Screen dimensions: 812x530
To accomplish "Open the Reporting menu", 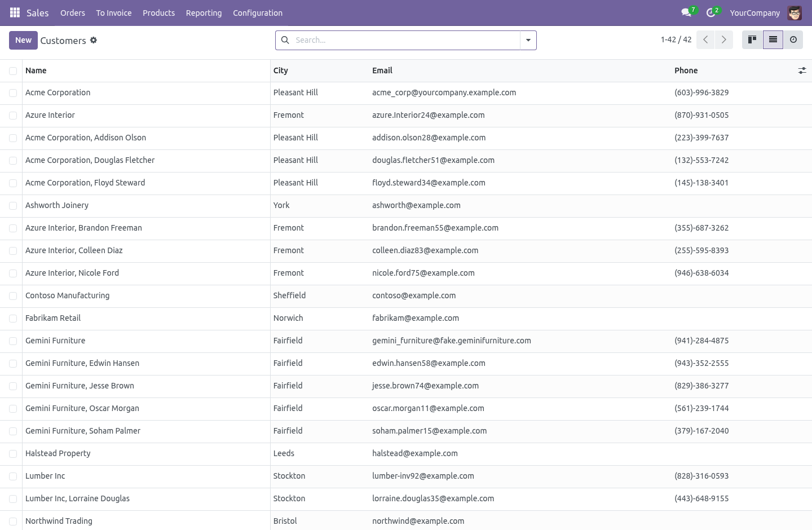I will point(204,12).
